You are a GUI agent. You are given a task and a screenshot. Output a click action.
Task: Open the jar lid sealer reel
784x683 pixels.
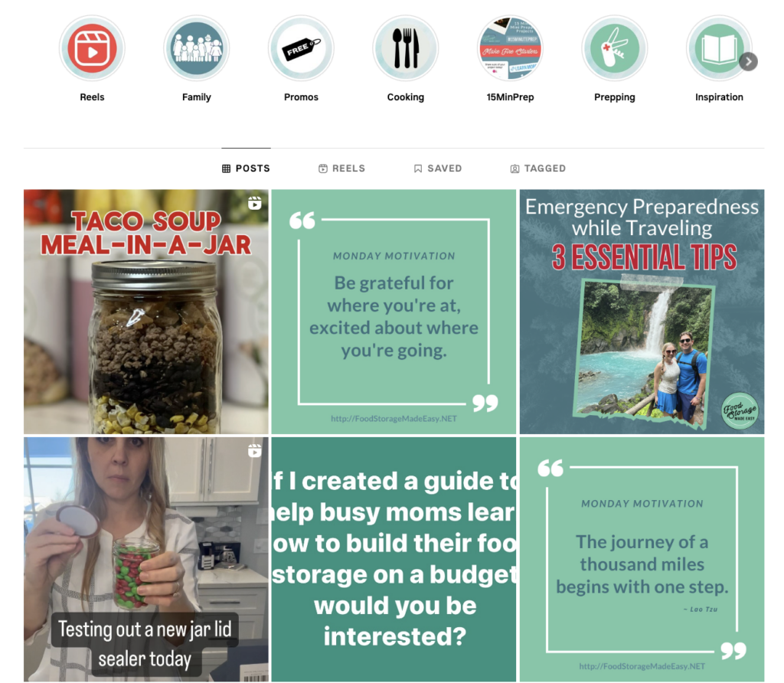coord(146,560)
